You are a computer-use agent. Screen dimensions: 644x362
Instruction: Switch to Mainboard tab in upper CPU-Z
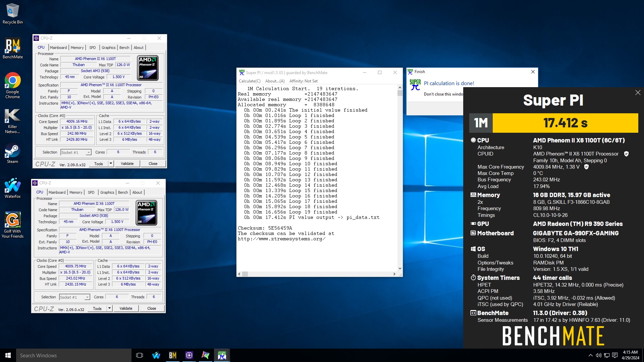[58, 48]
